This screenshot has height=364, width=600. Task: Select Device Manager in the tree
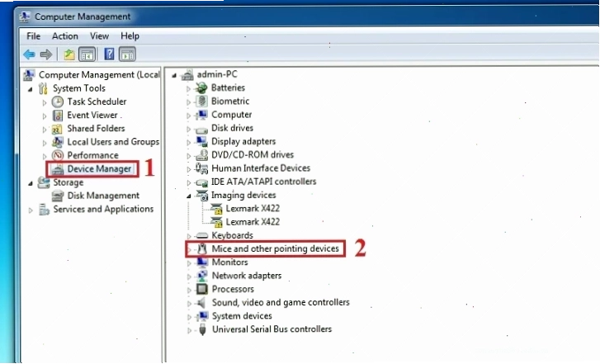(x=99, y=169)
